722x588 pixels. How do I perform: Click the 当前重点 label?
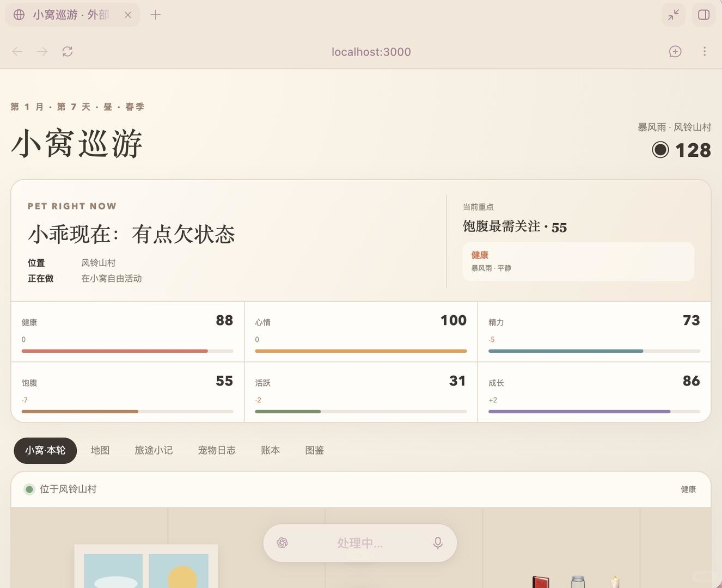tap(478, 207)
